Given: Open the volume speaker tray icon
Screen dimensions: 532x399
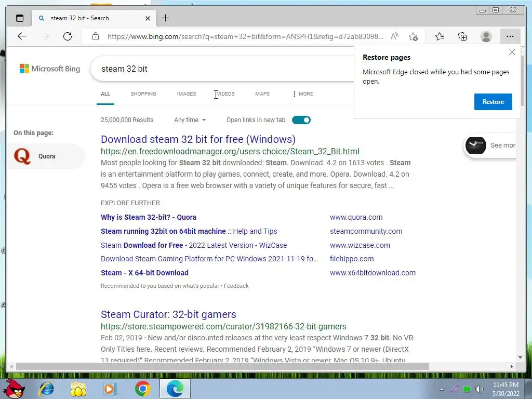Looking at the screenshot, I should point(480,389).
